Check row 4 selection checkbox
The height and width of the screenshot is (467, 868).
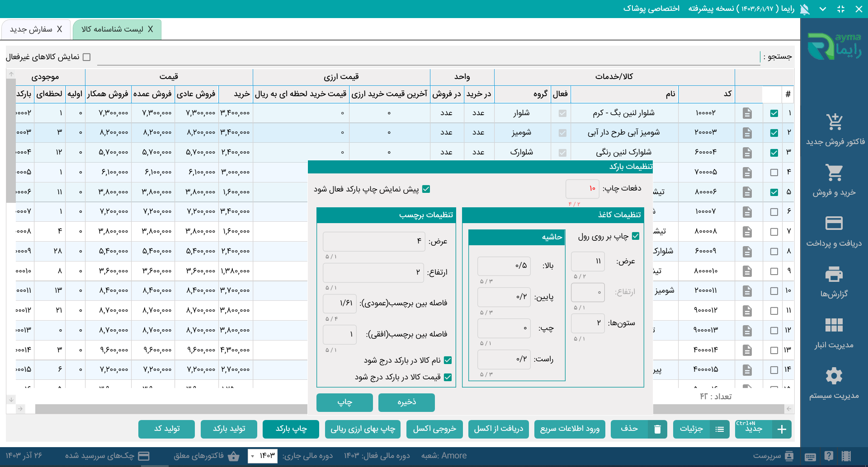(774, 173)
